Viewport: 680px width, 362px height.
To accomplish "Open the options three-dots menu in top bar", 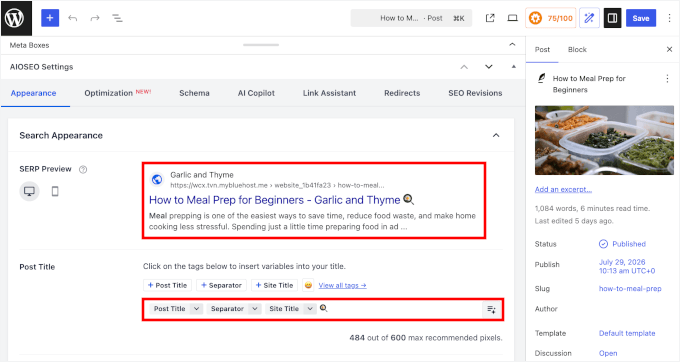I will tap(669, 18).
